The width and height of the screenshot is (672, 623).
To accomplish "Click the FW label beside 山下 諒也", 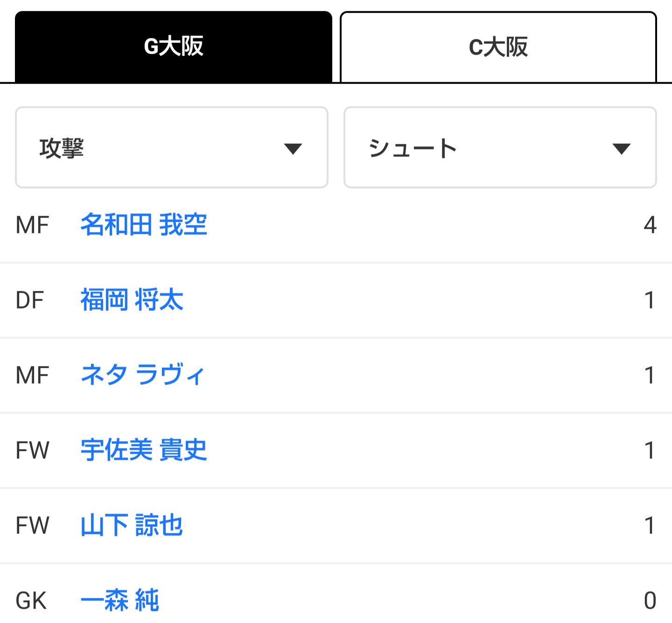I will (32, 525).
